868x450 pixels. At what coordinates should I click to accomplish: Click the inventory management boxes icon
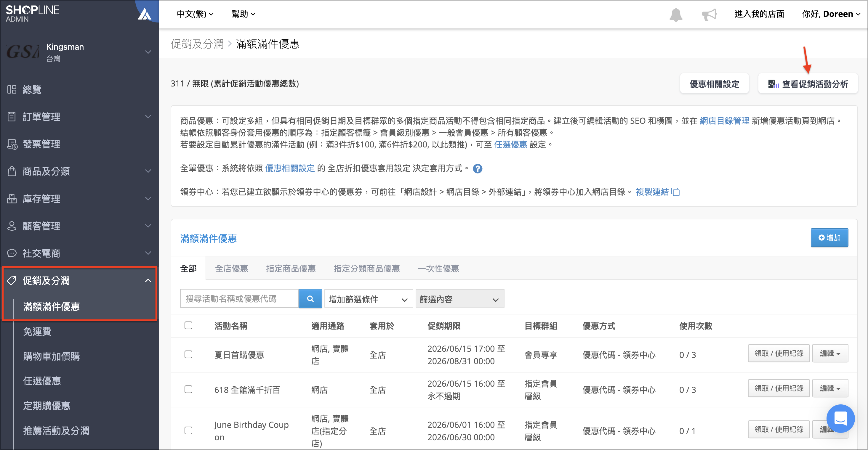(x=12, y=199)
